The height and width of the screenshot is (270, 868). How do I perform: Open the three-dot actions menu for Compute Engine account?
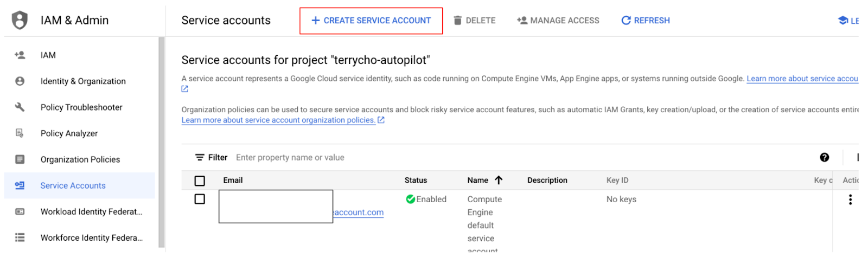[x=850, y=200]
